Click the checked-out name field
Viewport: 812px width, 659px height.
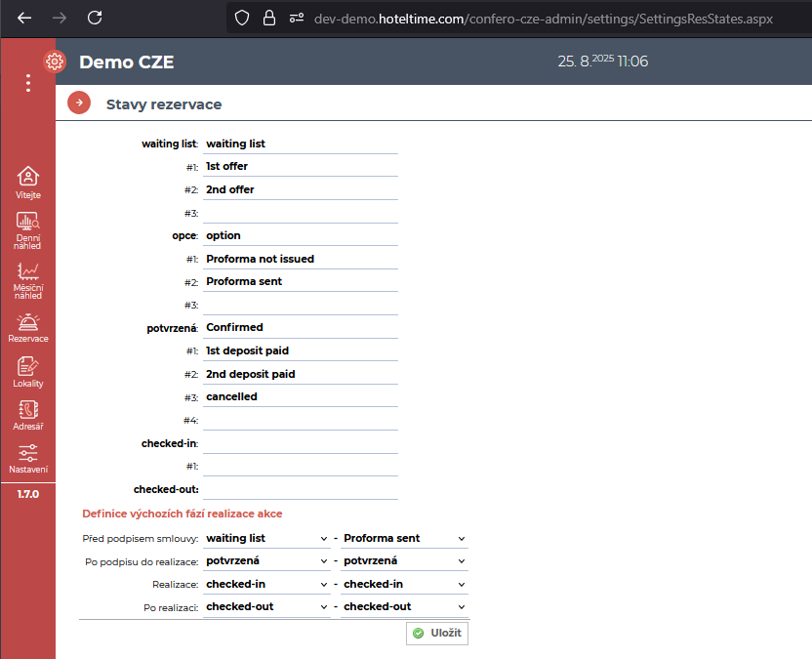tap(301, 489)
